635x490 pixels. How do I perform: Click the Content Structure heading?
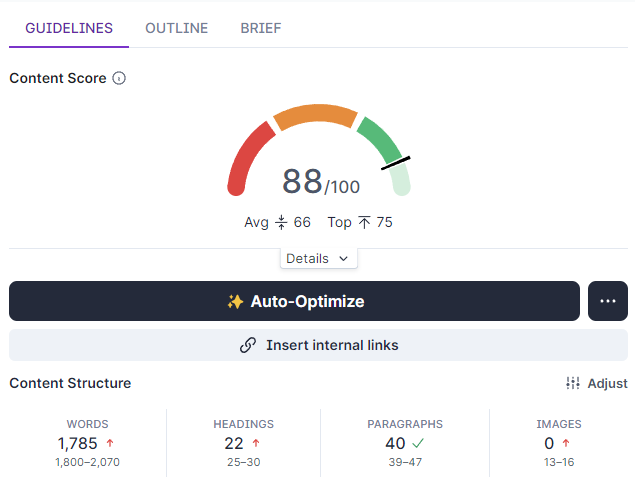(70, 383)
